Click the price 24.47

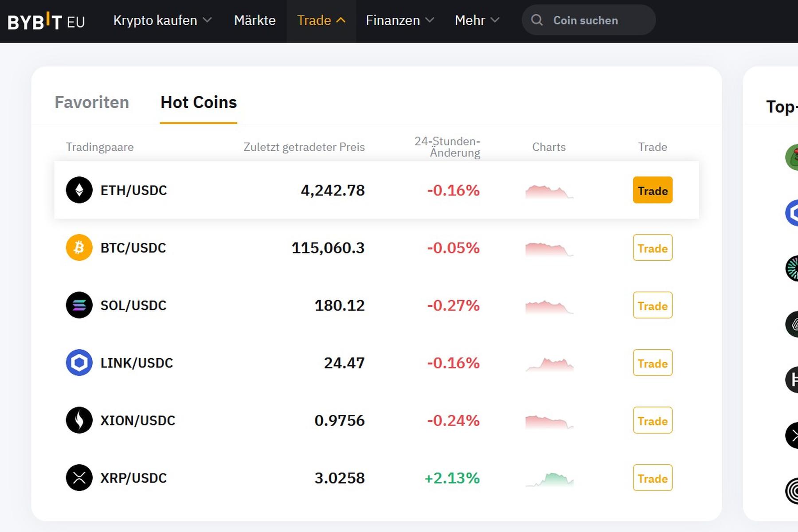(344, 363)
